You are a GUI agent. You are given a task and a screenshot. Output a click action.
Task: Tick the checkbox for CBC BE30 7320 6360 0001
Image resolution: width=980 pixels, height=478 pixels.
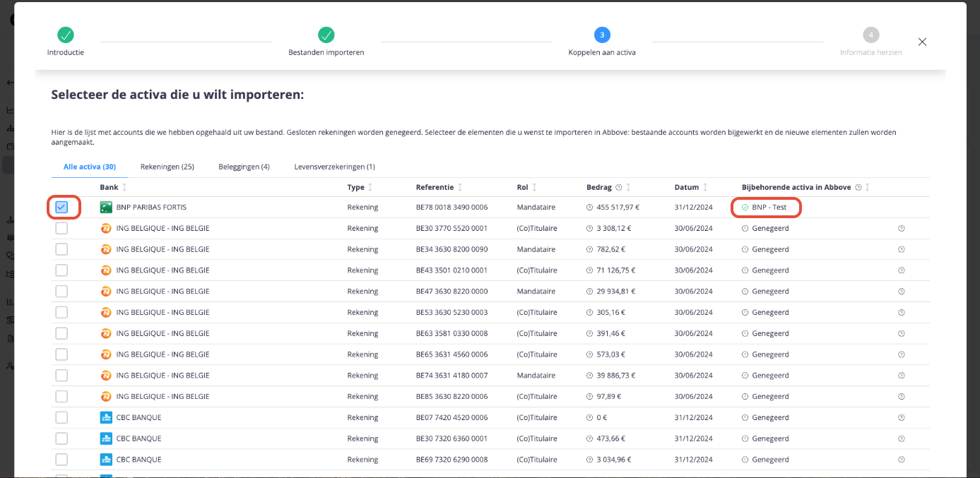pos(61,438)
